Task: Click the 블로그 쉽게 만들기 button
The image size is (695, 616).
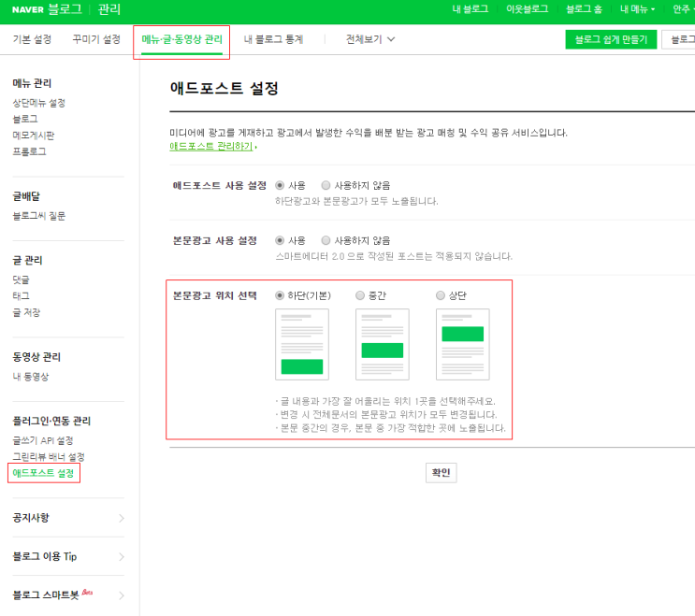Action: [x=611, y=39]
